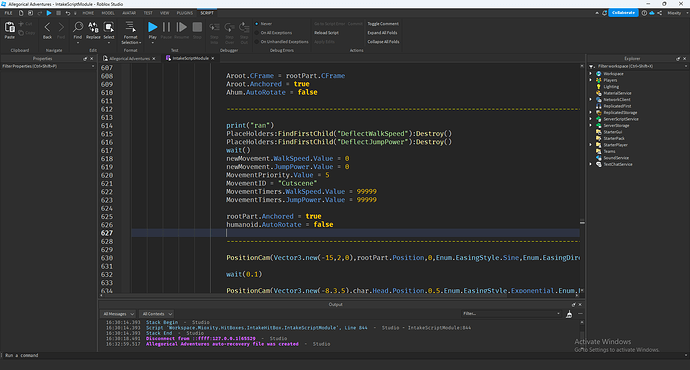Screen dimensions: 690x370
Task: Expand the Workspace tree node
Action: (591, 73)
